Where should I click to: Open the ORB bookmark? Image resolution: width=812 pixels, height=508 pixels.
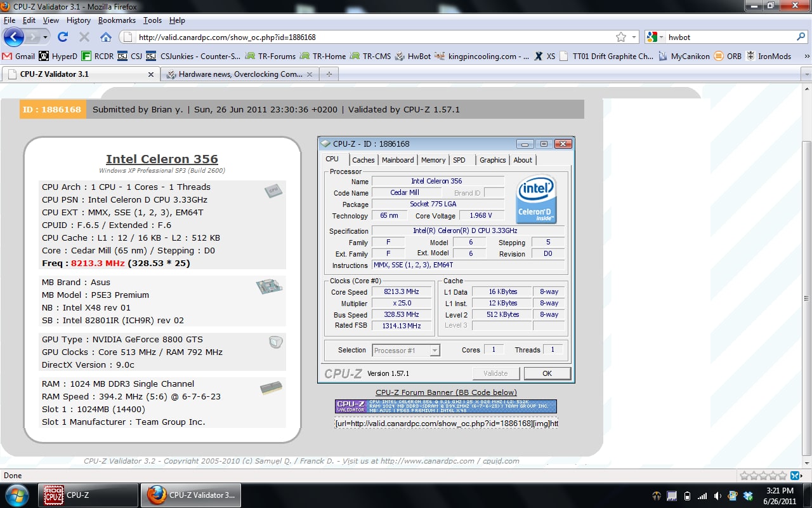tap(728, 56)
